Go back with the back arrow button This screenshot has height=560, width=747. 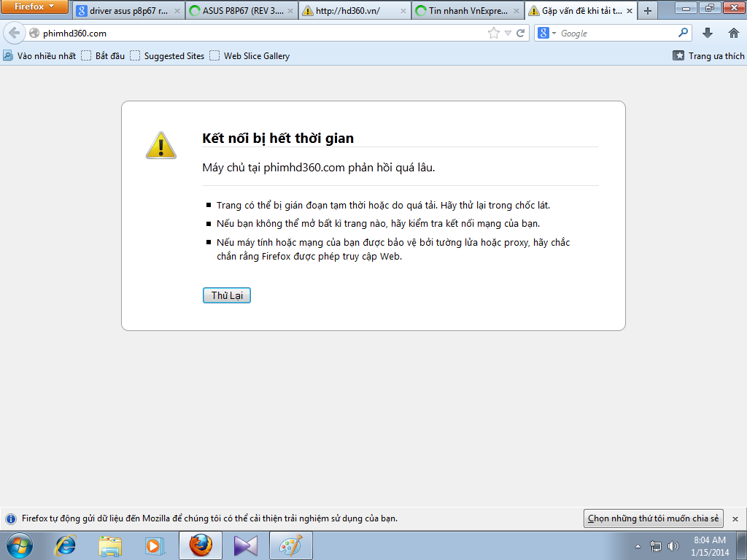[15, 33]
